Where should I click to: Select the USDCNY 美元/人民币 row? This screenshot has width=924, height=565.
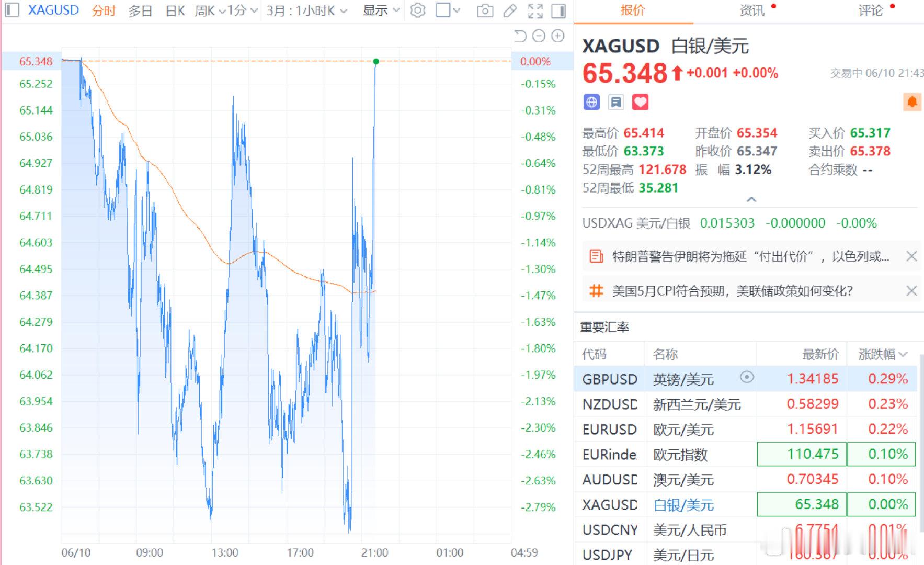(746, 529)
